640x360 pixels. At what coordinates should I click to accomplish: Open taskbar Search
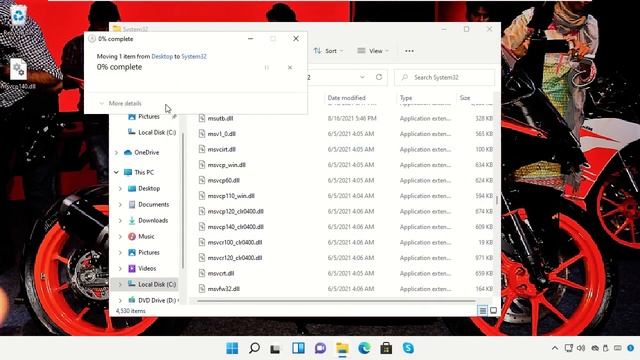click(254, 348)
